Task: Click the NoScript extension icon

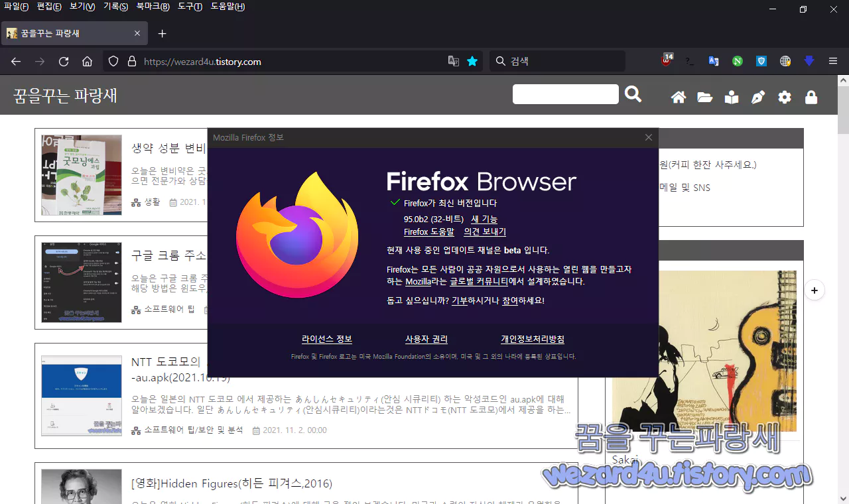Action: [x=737, y=61]
